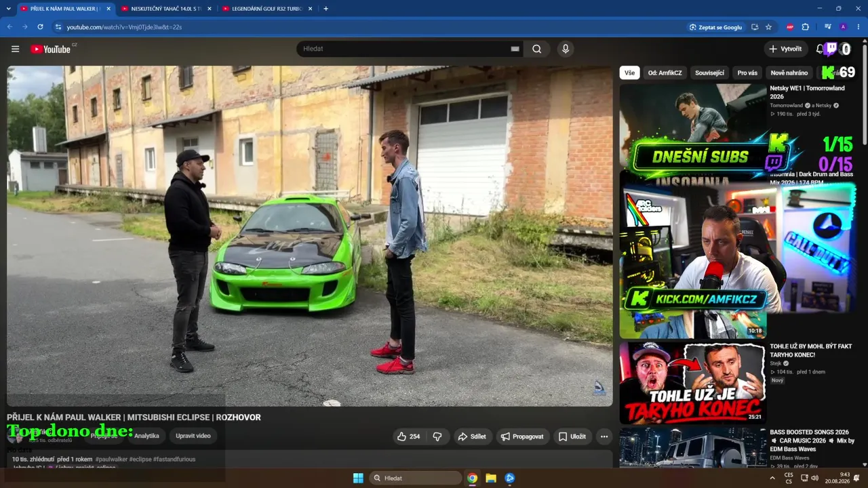Open Windows Start menu
The width and height of the screenshot is (868, 488).
pos(358,478)
